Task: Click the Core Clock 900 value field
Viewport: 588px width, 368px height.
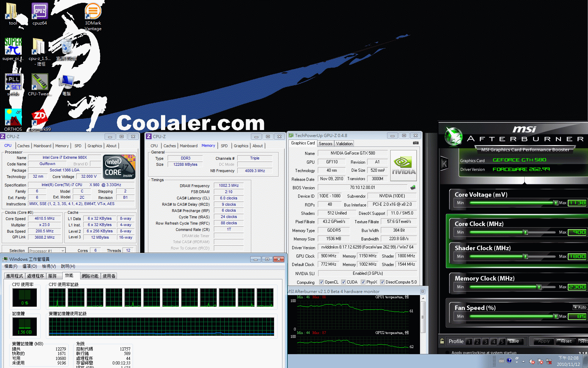Action: (x=577, y=232)
